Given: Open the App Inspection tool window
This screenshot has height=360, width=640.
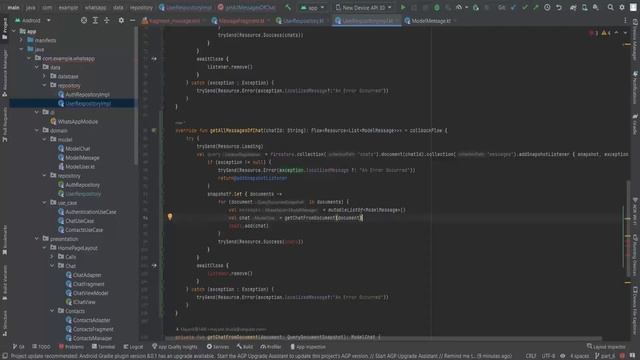Looking at the screenshot, I should 308,347.
